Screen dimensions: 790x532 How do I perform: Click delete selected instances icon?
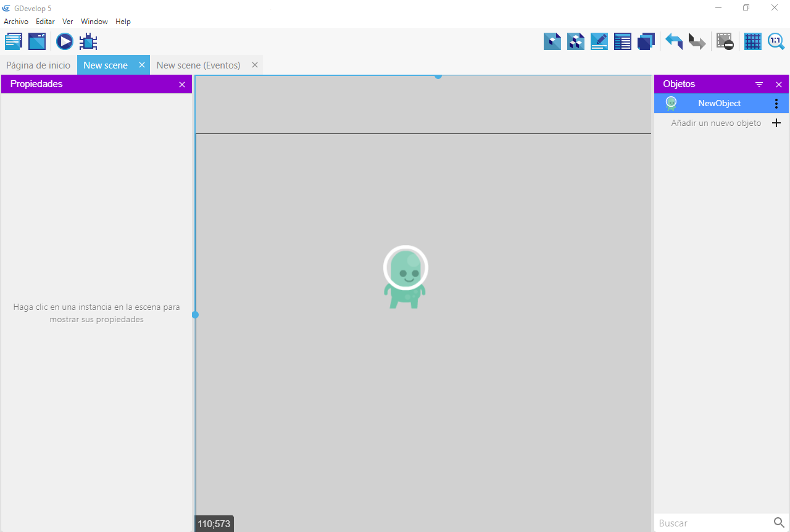click(725, 41)
